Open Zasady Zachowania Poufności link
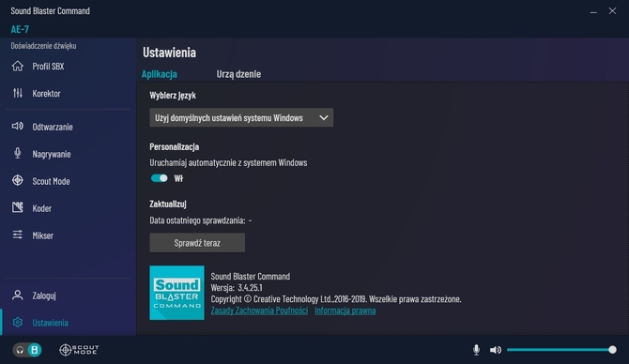Viewport: 629px width, 364px height. (259, 311)
